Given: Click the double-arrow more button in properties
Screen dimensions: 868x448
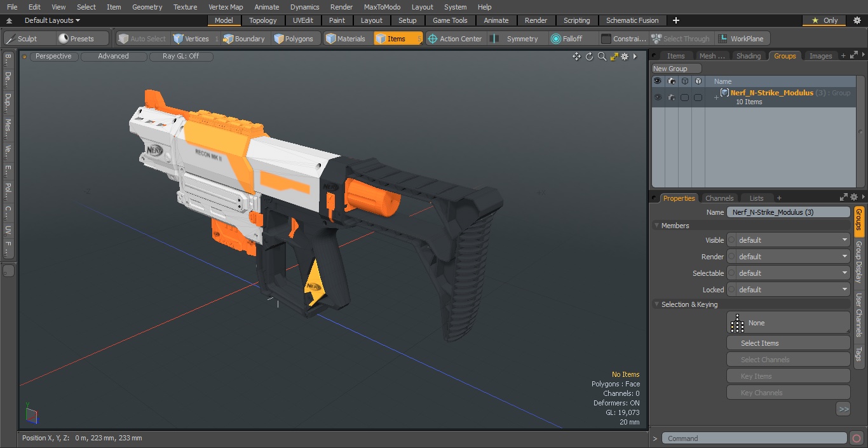Looking at the screenshot, I should click(x=843, y=409).
